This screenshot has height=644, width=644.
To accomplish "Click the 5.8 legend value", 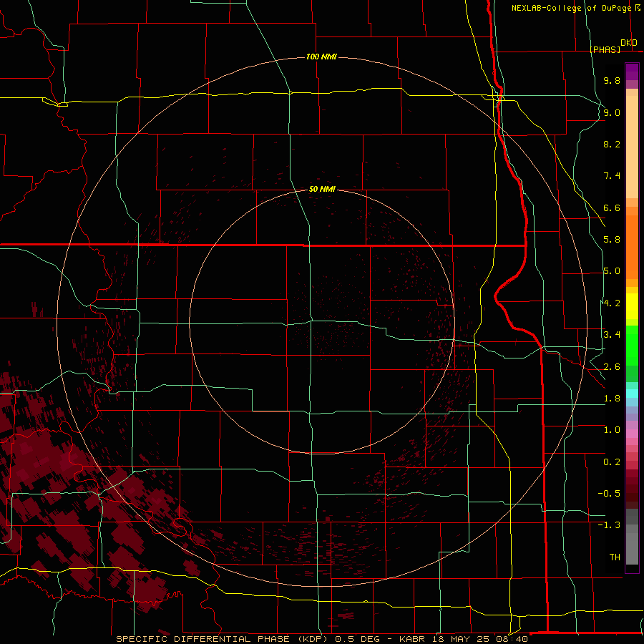I will [x=612, y=240].
